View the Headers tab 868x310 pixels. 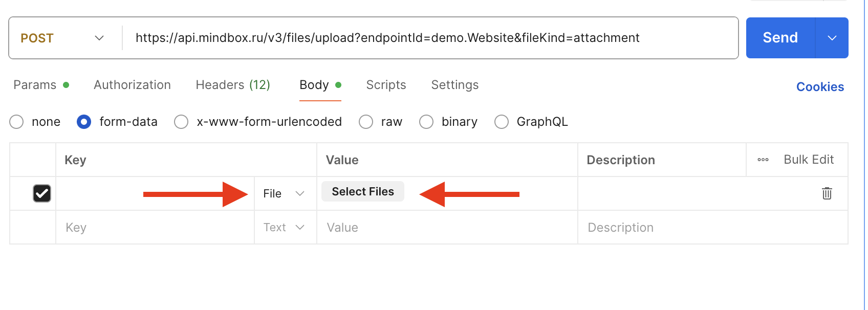click(x=232, y=85)
